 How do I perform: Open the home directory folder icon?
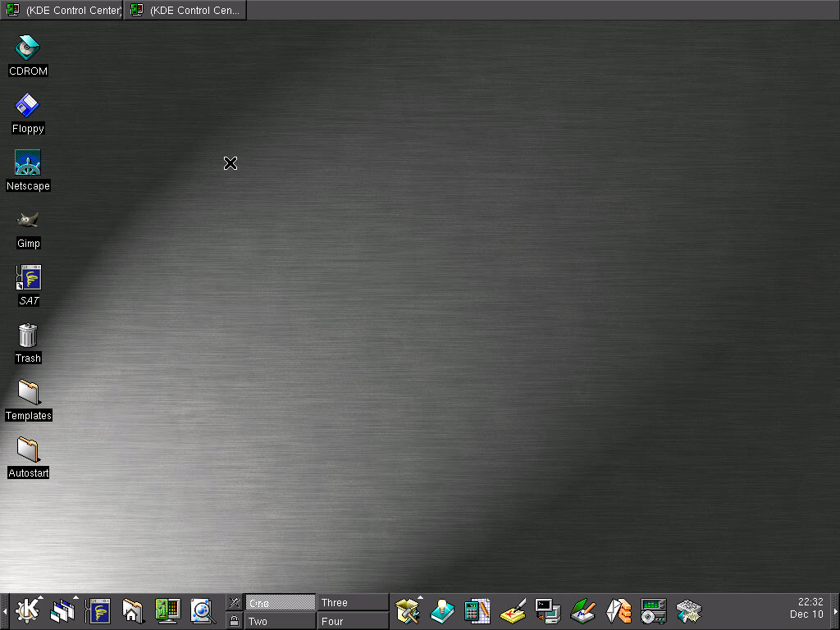133,611
